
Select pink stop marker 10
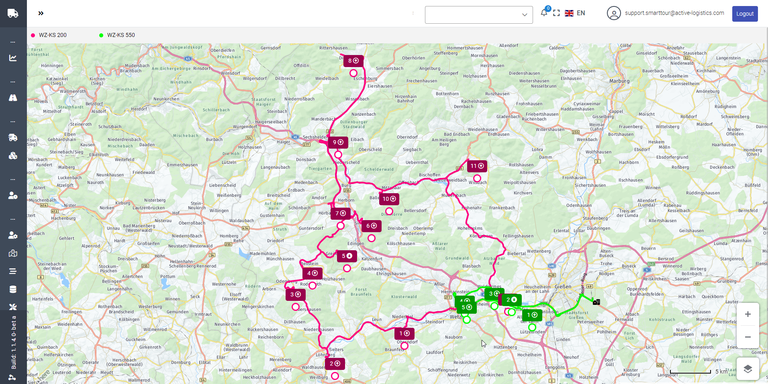click(389, 199)
